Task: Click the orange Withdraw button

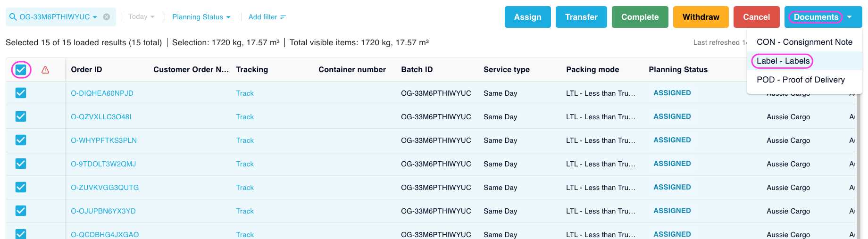Action: click(701, 17)
